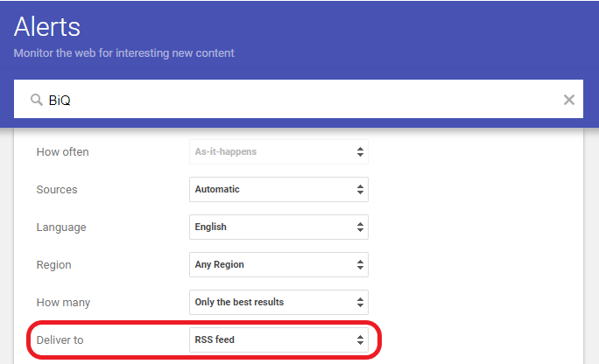Click the How many label
The height and width of the screenshot is (364, 599).
coord(63,303)
